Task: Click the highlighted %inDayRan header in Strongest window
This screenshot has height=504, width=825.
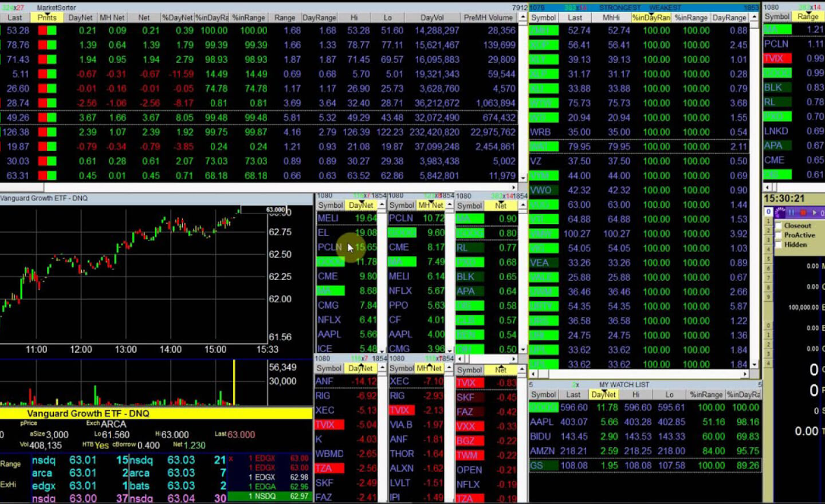Action: pos(651,18)
